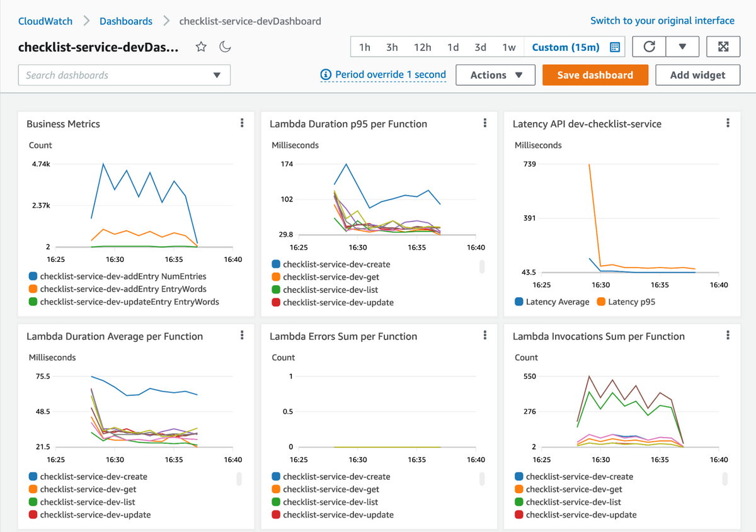
Task: Select the 3d time range
Action: 480,47
